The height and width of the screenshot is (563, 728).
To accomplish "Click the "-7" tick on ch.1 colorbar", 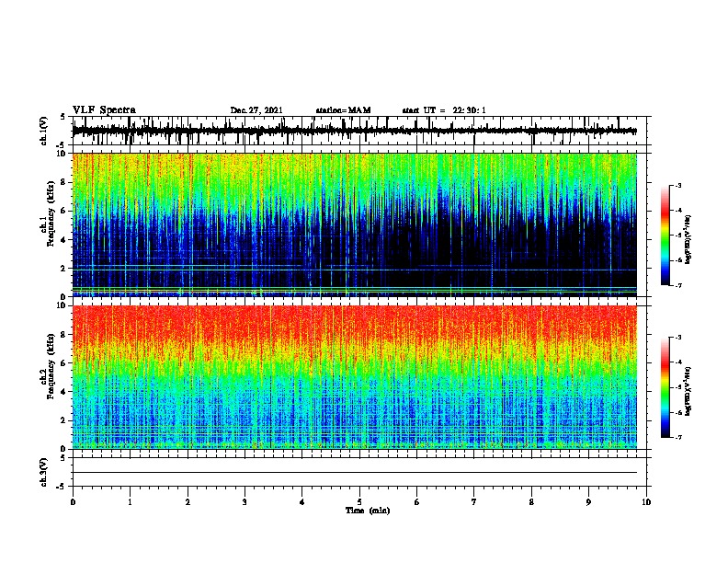I will 678,286.
